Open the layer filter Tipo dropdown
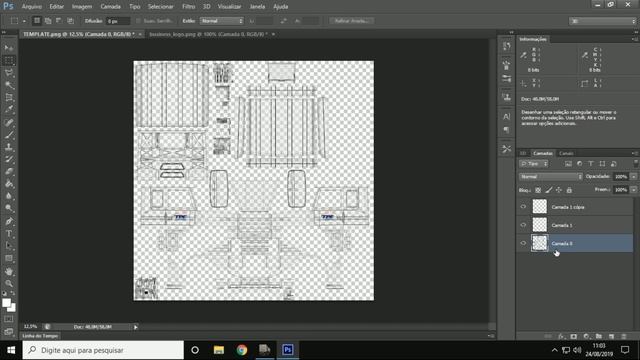This screenshot has width=640, height=360. tap(533, 164)
